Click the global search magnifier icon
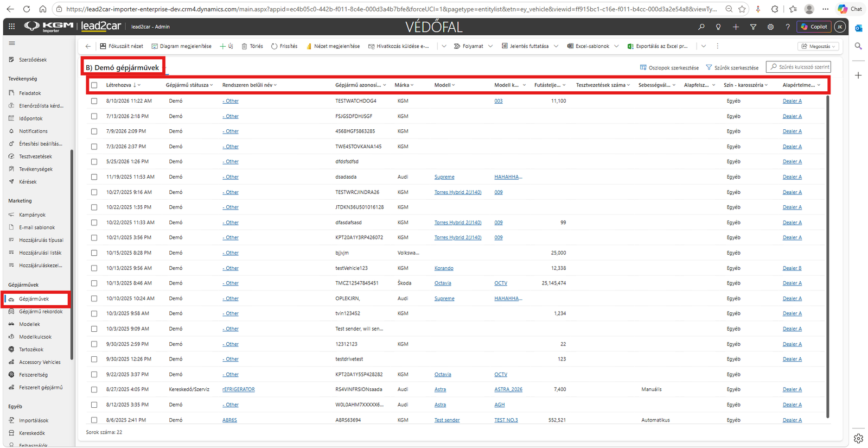868x448 pixels. pyautogui.click(x=701, y=27)
